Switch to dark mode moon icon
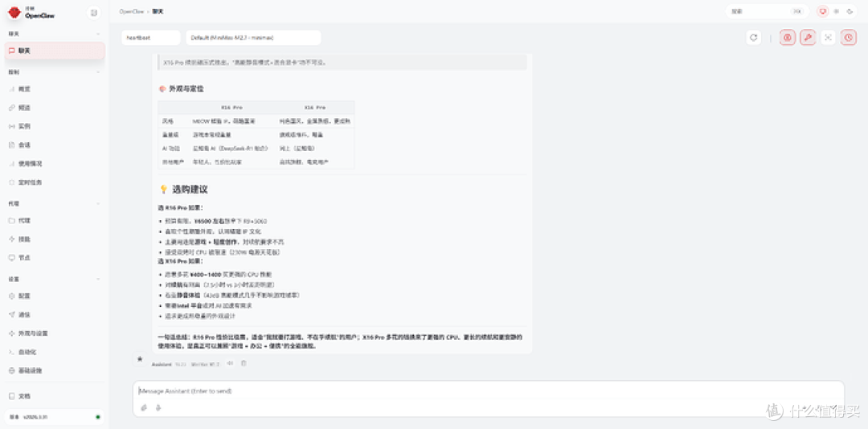 850,11
